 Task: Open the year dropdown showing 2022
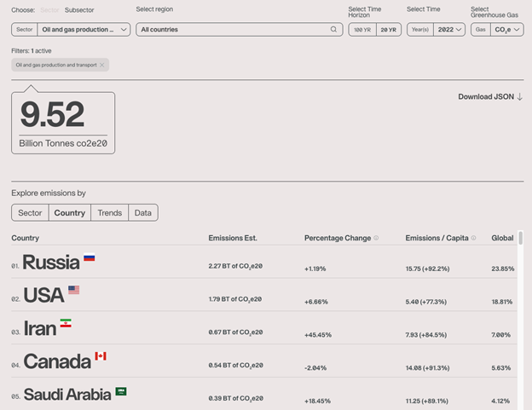click(x=448, y=30)
